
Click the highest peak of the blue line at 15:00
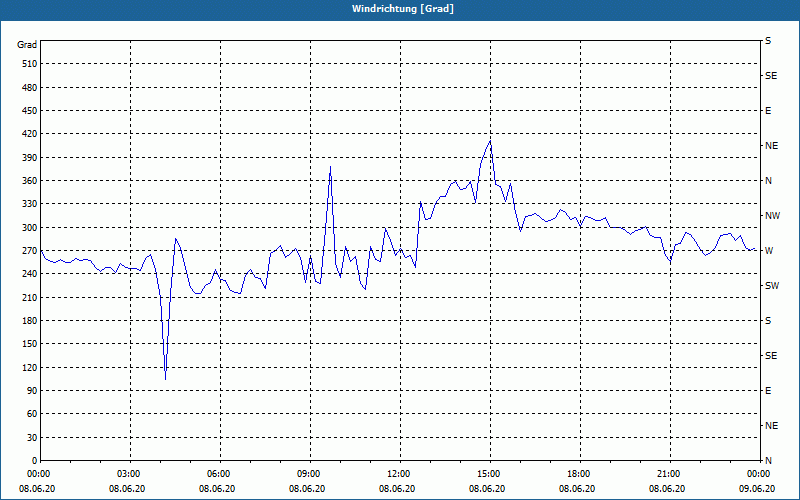(x=490, y=141)
